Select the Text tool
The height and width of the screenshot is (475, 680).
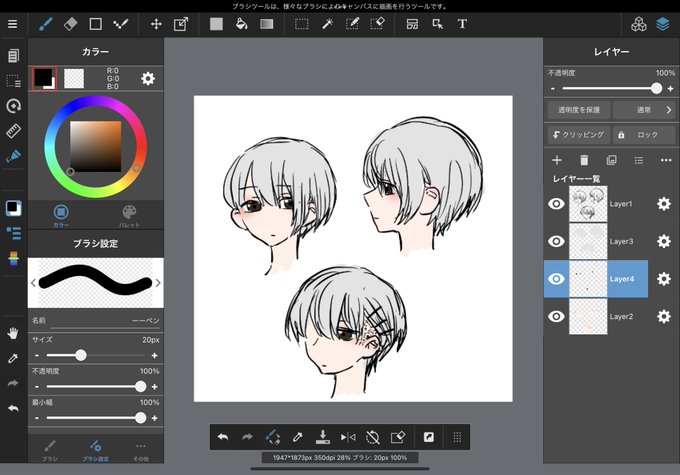pos(462,24)
